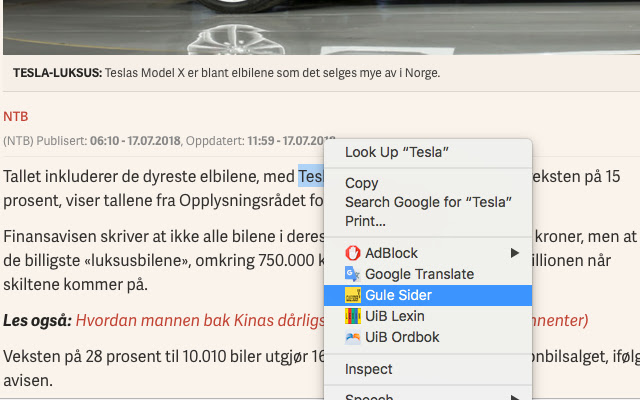Click the paragraph starting "Veksten på 28 prosent"
The height and width of the screenshot is (400, 640).
[163, 368]
